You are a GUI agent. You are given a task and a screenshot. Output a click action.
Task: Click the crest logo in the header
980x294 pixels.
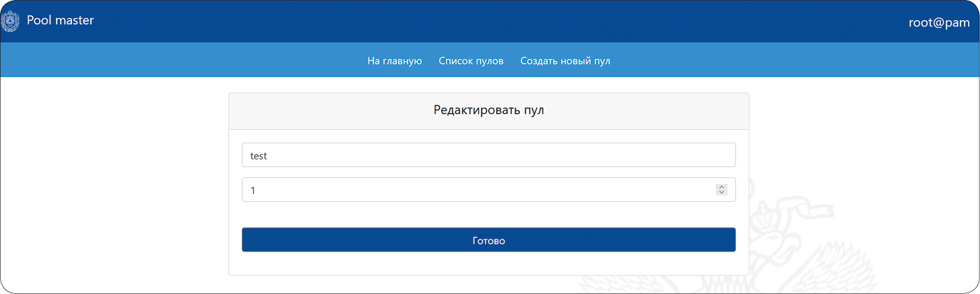[10, 22]
